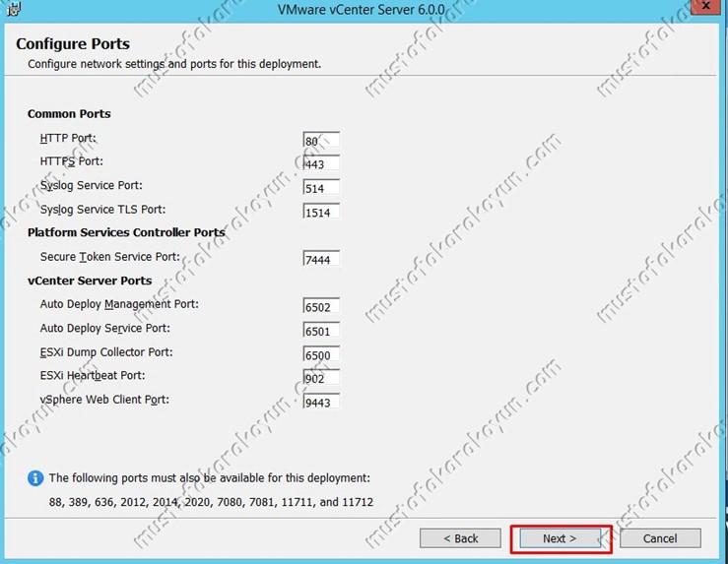Edit the Auto Deploy Service Port field
The image size is (728, 564).
pos(321,331)
